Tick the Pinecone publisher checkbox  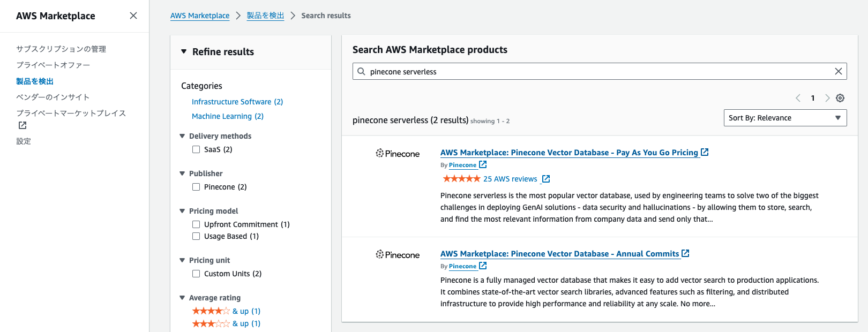pos(196,187)
